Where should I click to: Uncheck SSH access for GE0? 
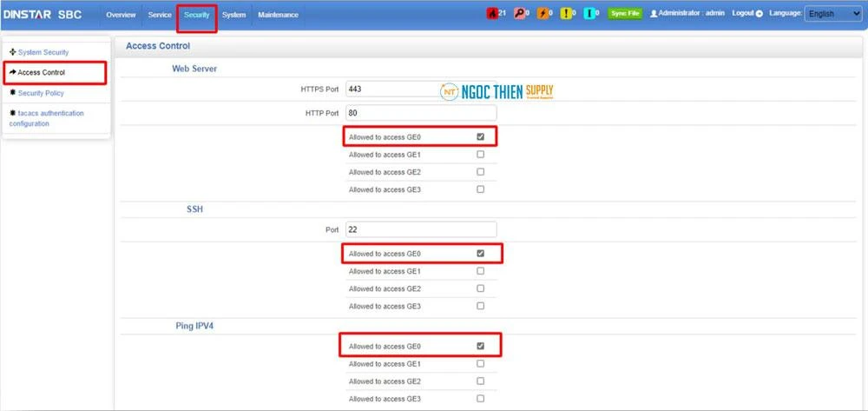pos(481,253)
